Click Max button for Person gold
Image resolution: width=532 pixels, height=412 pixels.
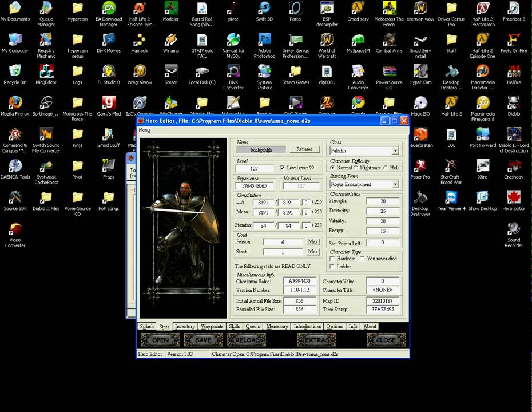(x=313, y=242)
